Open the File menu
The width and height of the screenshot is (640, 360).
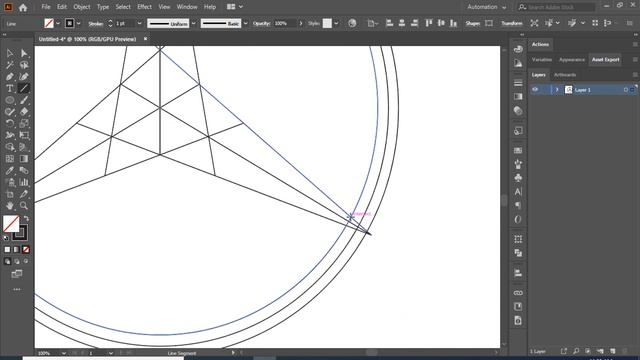click(x=46, y=7)
